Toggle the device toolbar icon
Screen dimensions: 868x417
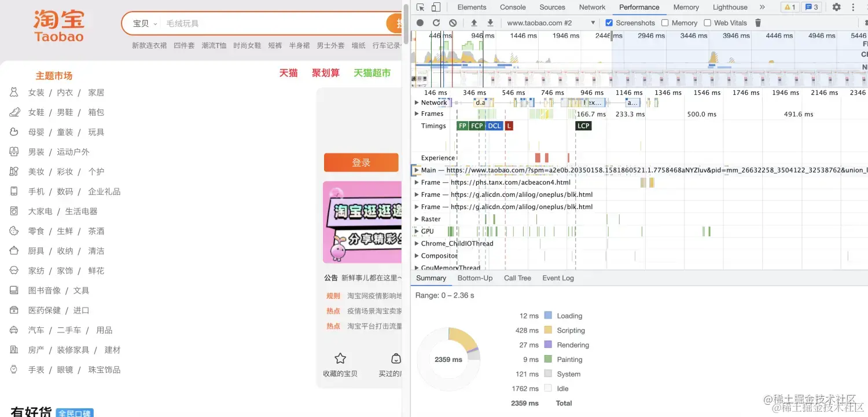pyautogui.click(x=436, y=7)
